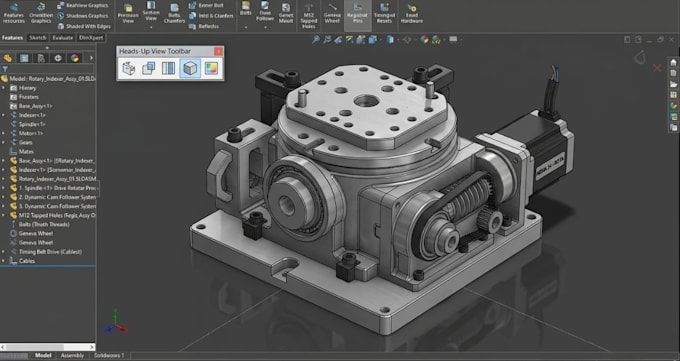Select Bolts (Thuth Threads) tree item

click(39, 224)
